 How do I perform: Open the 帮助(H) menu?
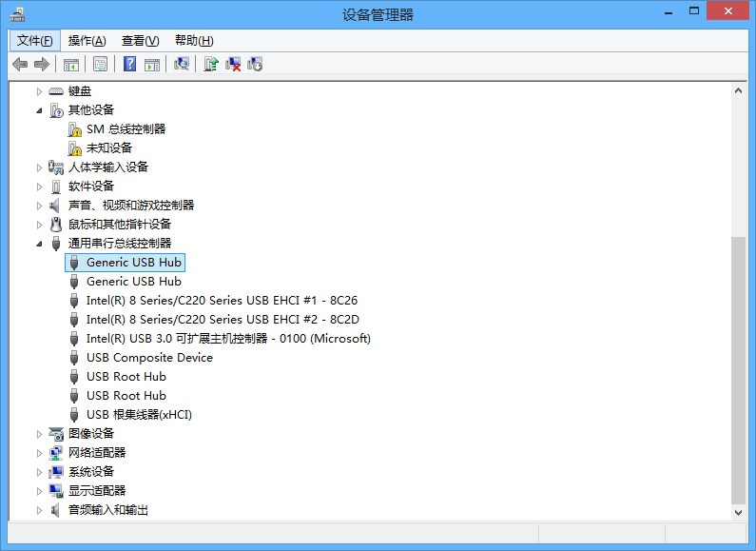194,41
